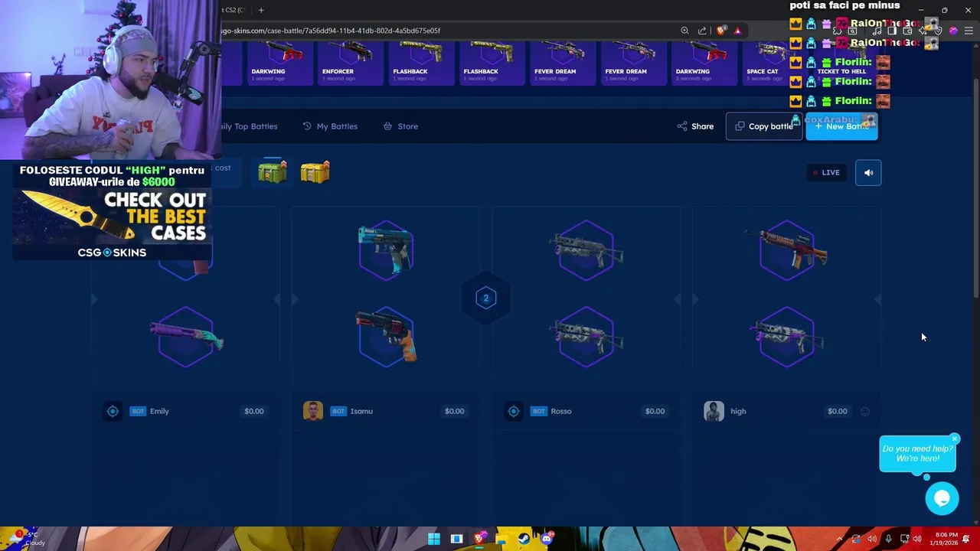Click bot Isamu's avatar
Screen dimensions: 980x551
click(x=312, y=411)
